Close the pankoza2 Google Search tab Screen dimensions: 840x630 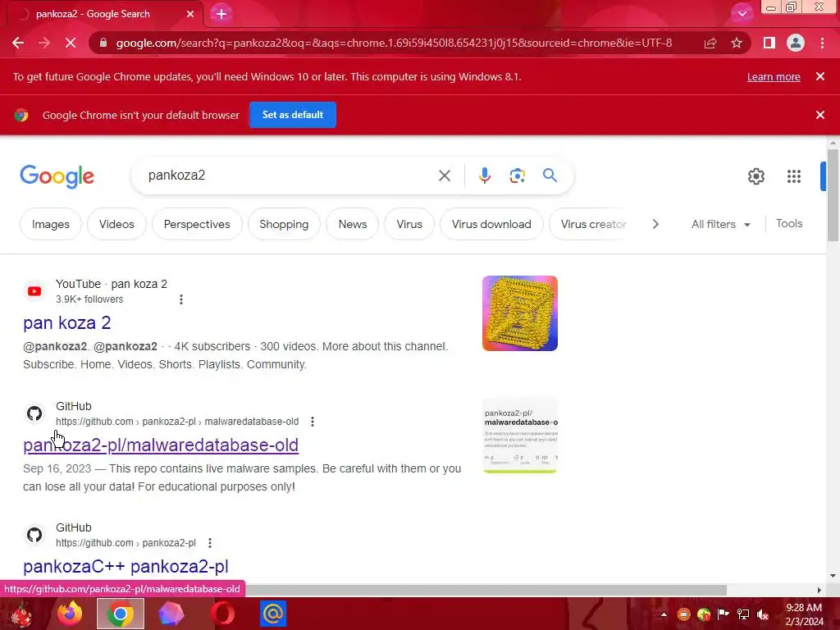coord(190,14)
